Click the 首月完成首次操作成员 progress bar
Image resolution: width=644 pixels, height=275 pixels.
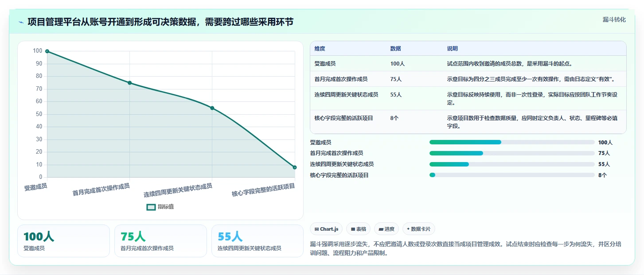(512, 153)
